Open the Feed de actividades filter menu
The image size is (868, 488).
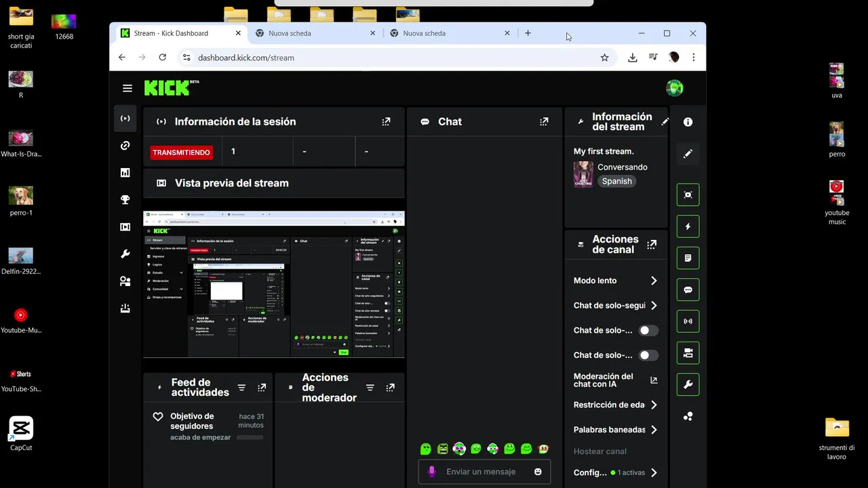click(241, 388)
